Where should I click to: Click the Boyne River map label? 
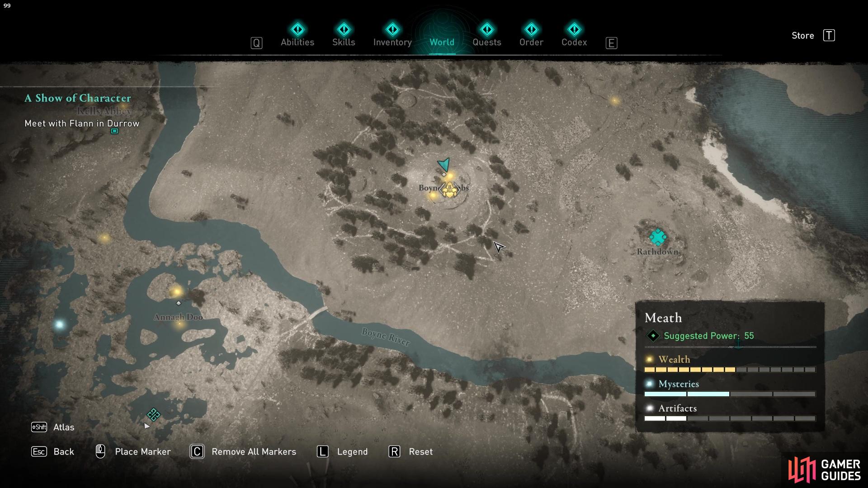pos(386,337)
